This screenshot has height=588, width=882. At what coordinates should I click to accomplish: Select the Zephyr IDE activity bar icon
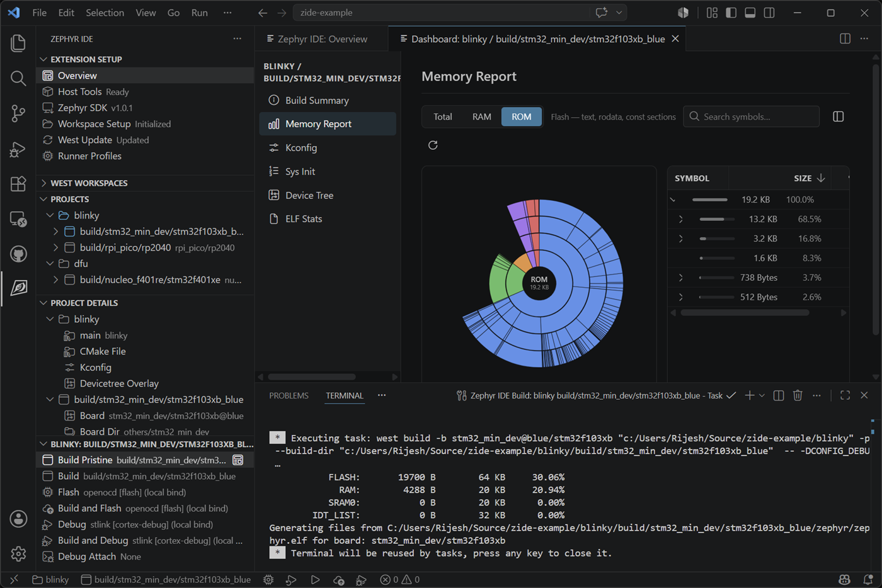coord(18,288)
